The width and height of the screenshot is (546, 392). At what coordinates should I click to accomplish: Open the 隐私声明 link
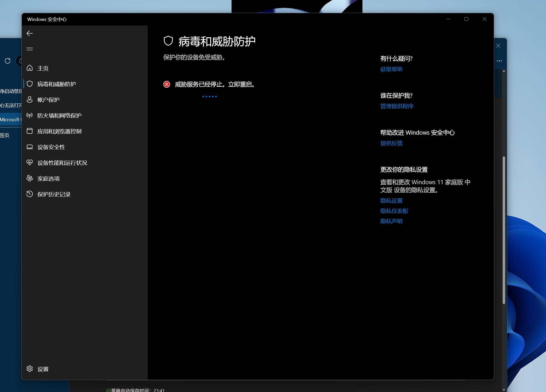coord(391,221)
